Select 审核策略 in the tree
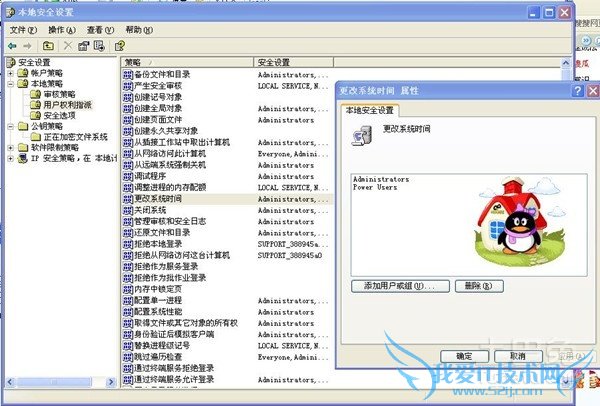This screenshot has height=406, width=600. coord(59,94)
